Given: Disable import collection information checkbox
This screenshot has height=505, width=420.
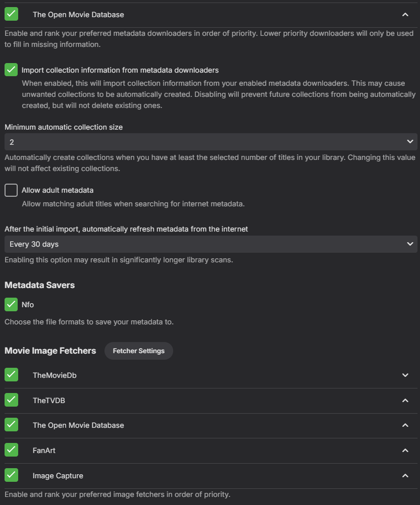Looking at the screenshot, I should (11, 70).
